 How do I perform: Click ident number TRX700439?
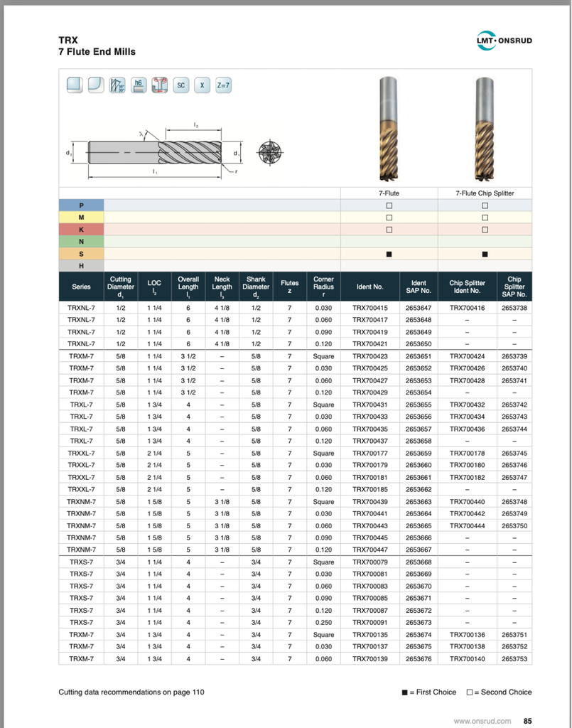370,502
